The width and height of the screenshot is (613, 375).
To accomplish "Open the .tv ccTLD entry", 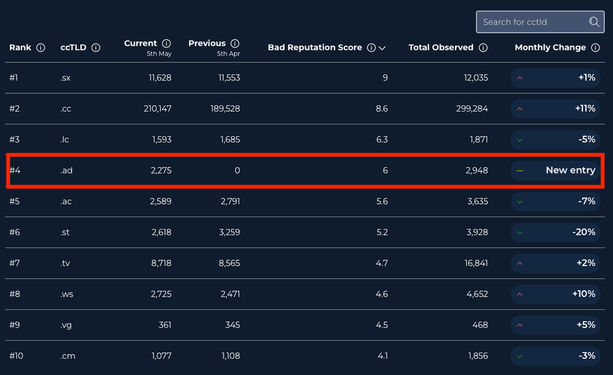I will tap(65, 263).
